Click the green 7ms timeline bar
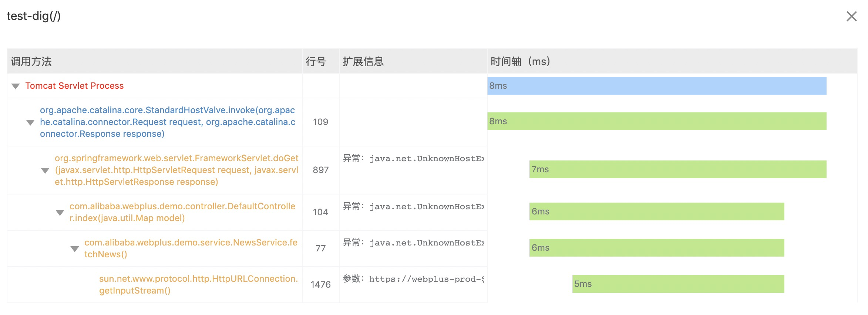This screenshot has width=868, height=315. [x=677, y=169]
